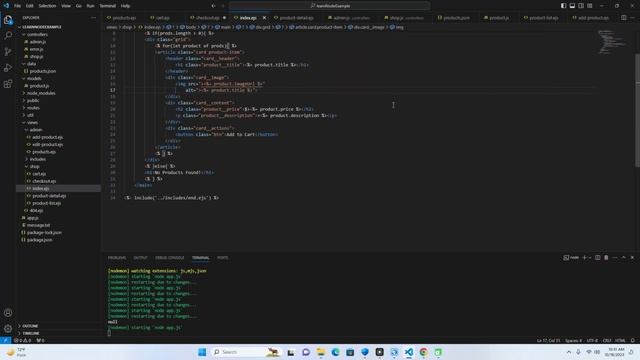The width and height of the screenshot is (640, 360).
Task: Switch to the Ports panel tab
Action: [222, 258]
